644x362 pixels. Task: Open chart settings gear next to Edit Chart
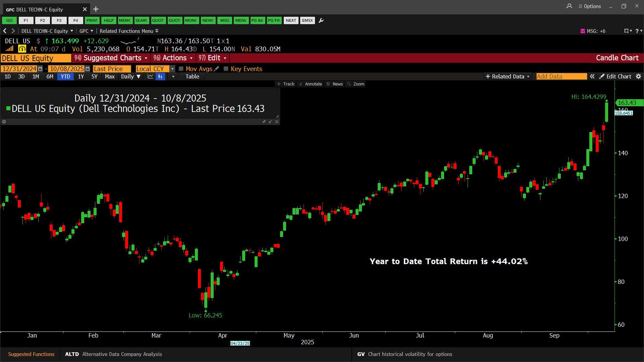pos(638,76)
